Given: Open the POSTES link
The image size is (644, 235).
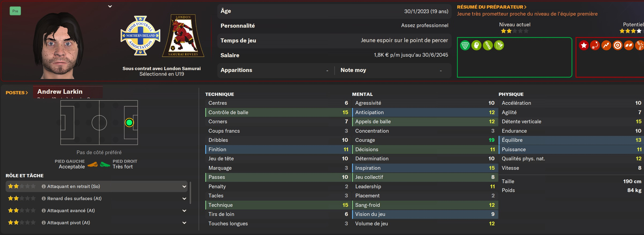Looking at the screenshot, I should 17,93.
